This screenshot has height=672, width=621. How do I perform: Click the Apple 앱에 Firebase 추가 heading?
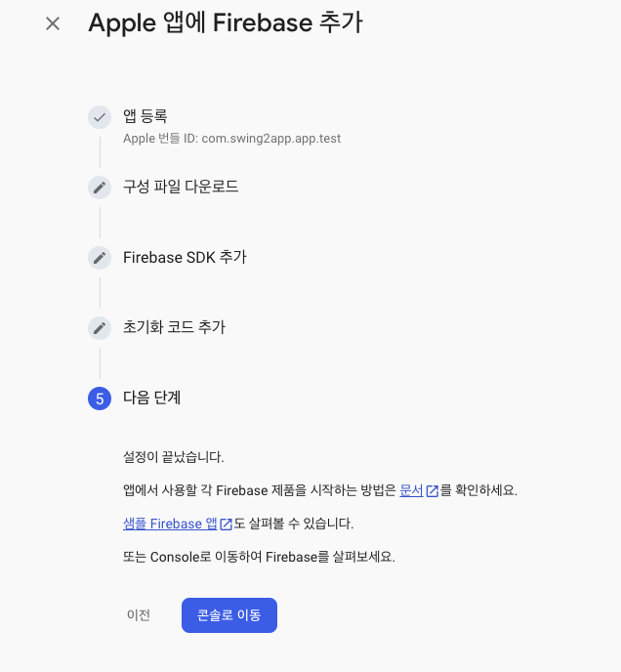(226, 23)
